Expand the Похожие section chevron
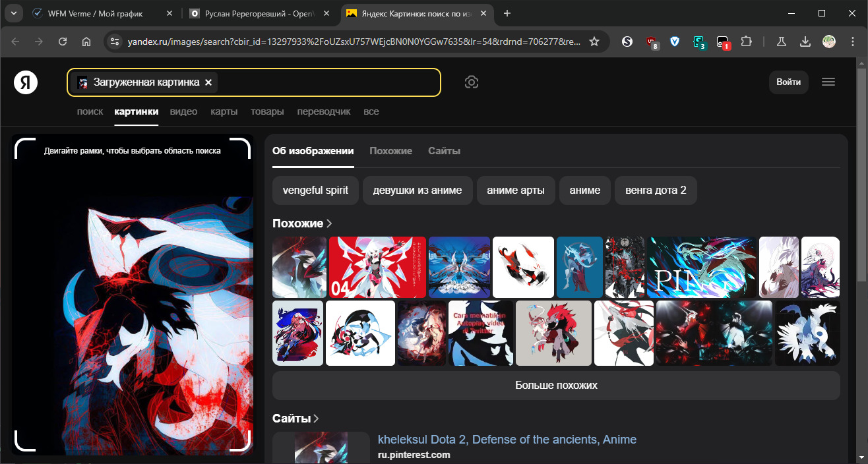Image resolution: width=868 pixels, height=464 pixels. tap(329, 223)
